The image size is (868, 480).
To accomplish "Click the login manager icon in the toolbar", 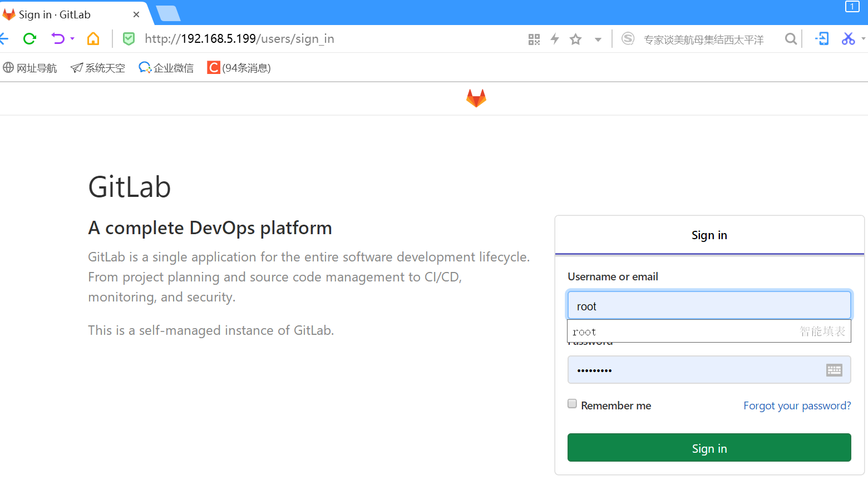I will point(822,39).
